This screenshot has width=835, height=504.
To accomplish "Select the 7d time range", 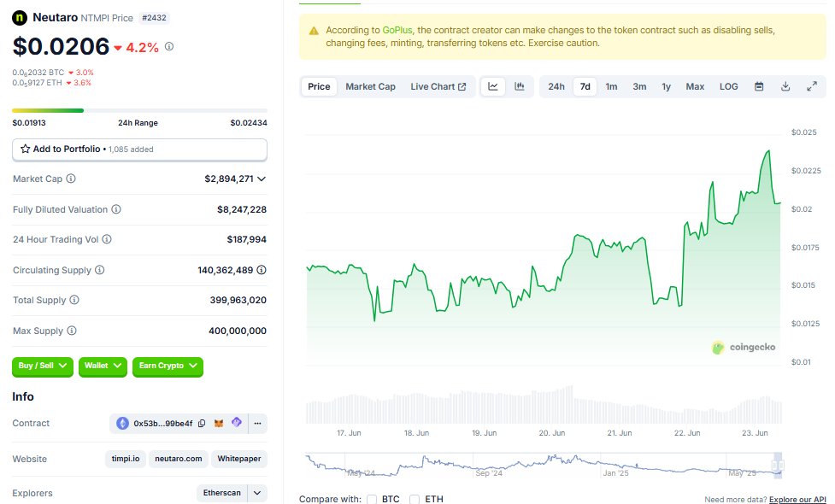I will [x=585, y=86].
